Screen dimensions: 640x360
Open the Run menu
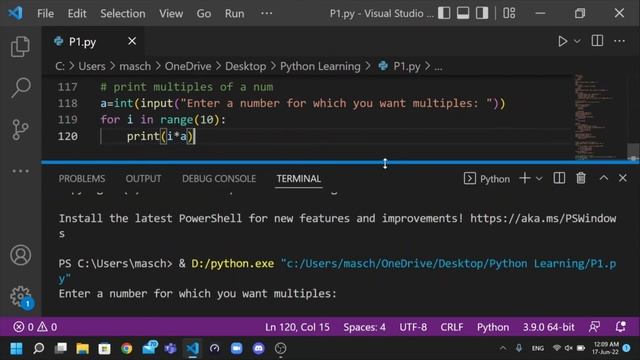pyautogui.click(x=235, y=13)
